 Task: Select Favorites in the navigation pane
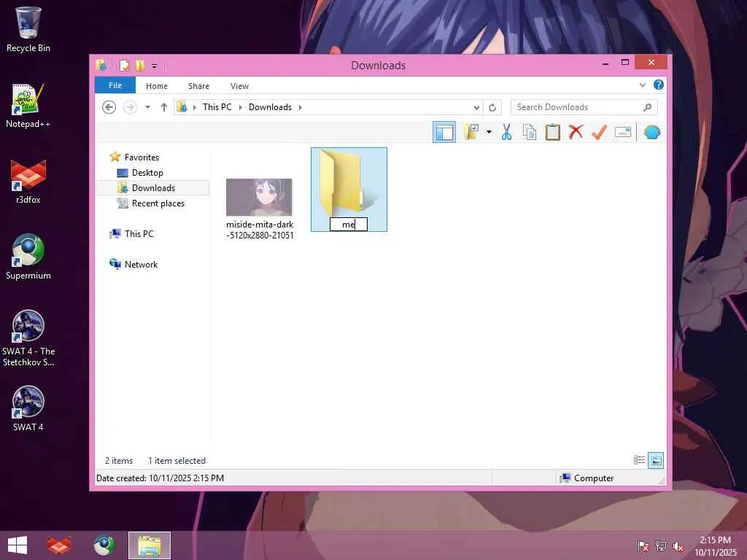coord(142,157)
